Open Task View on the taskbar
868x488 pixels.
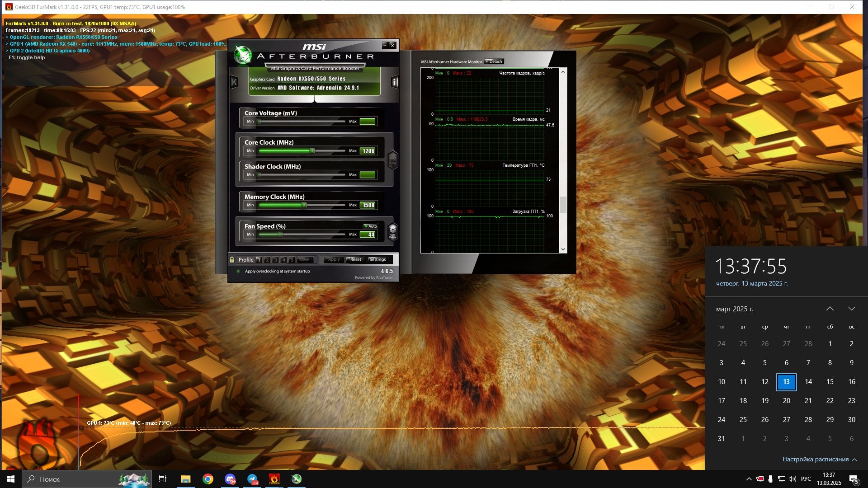[x=163, y=479]
